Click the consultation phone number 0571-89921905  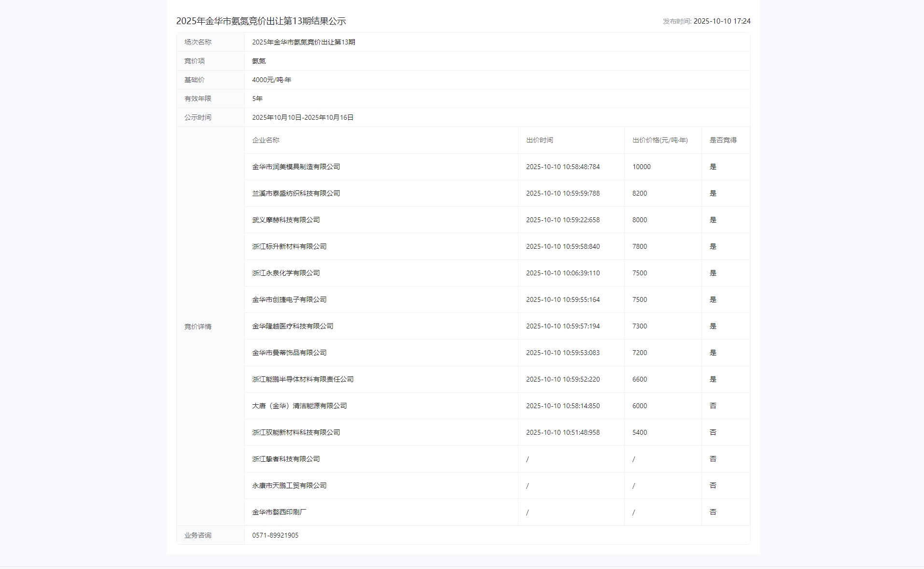(x=275, y=535)
